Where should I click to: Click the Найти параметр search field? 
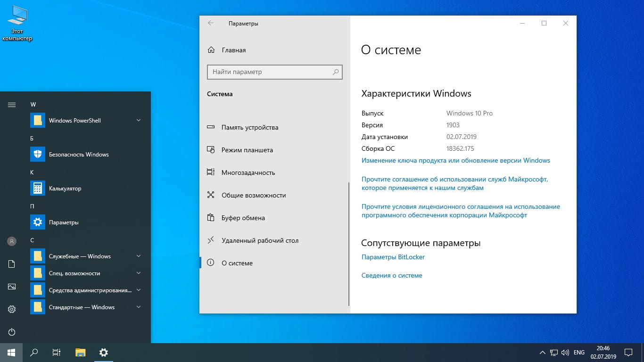click(271, 72)
